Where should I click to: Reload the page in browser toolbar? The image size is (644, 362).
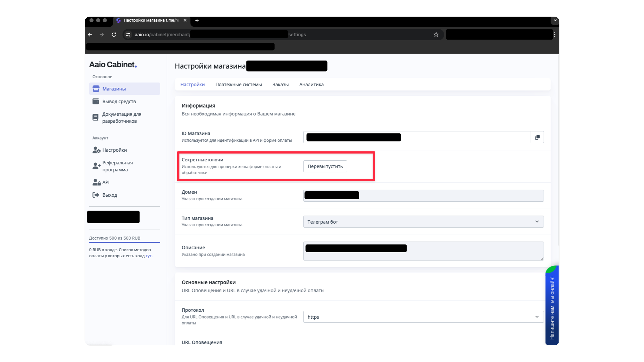(x=114, y=35)
